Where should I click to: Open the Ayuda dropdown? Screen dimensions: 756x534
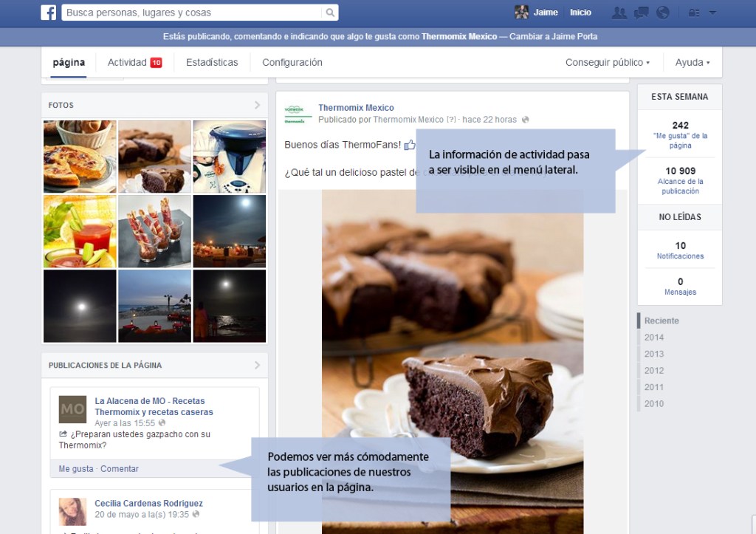tap(691, 63)
